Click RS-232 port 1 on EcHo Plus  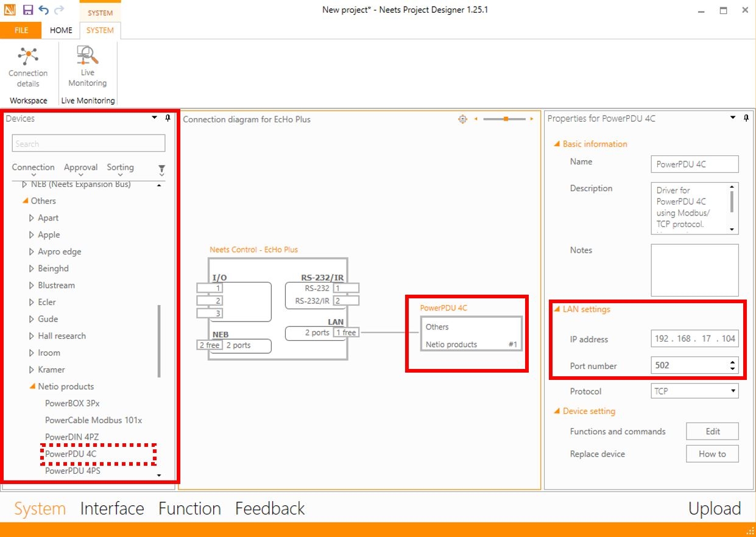point(345,288)
